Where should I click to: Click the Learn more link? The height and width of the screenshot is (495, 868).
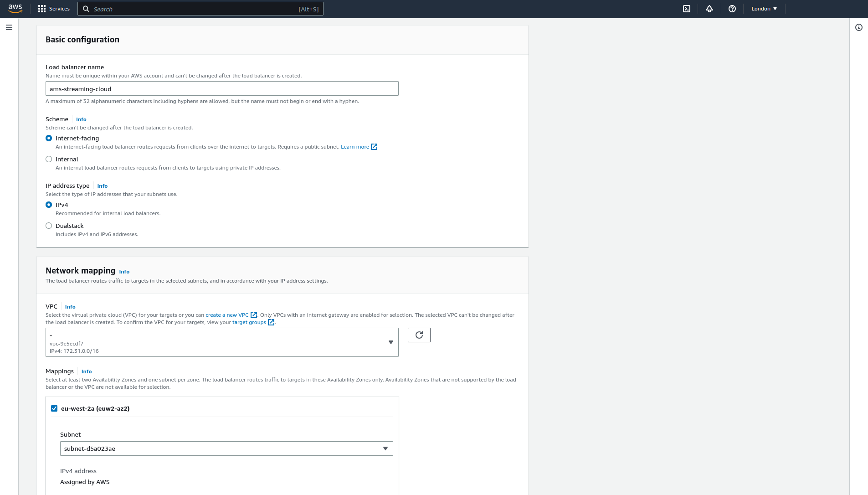point(355,147)
